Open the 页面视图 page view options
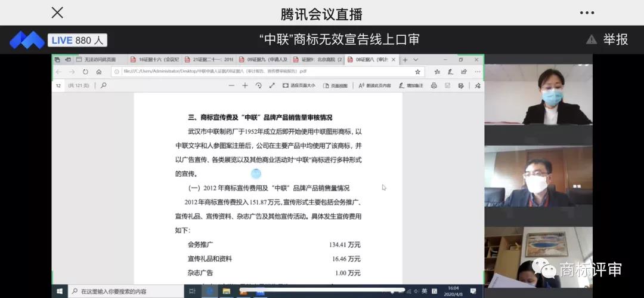644x298 pixels. coord(335,85)
